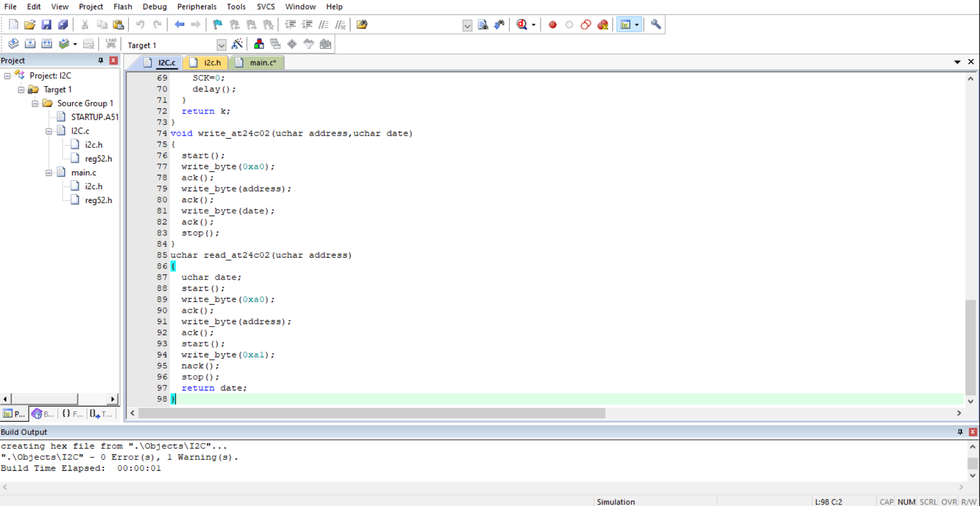Open the Find in Files dialog
980x506 pixels.
(362, 25)
